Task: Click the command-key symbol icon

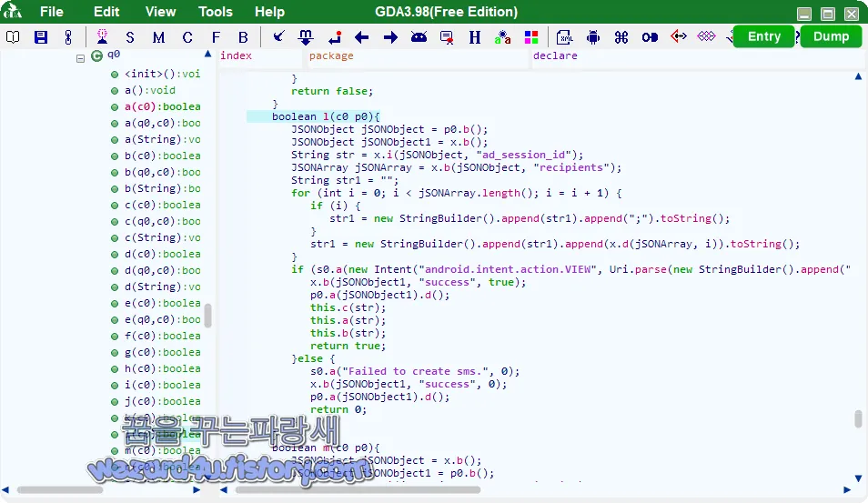Action: point(621,37)
